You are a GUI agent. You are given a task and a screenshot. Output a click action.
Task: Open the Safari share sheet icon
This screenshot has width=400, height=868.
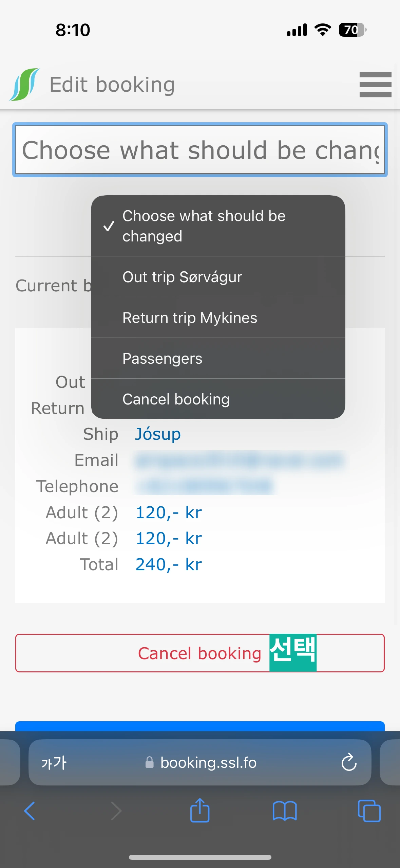click(x=200, y=810)
